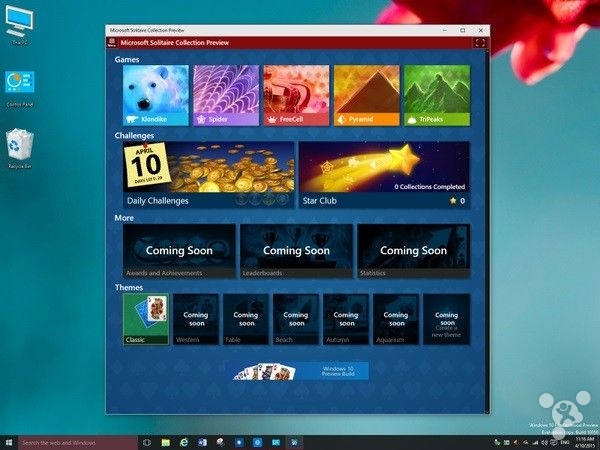Open the notification center tray icon
The image size is (600, 450).
coord(553,443)
